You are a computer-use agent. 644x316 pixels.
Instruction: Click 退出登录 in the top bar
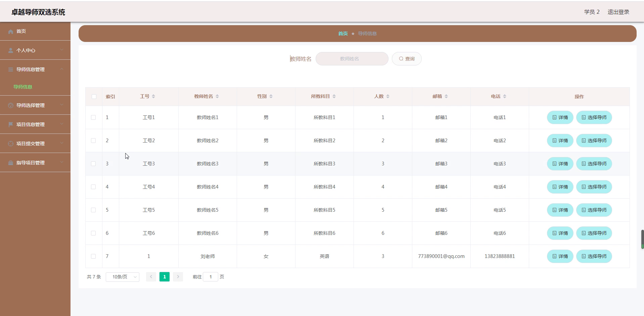[618, 12]
